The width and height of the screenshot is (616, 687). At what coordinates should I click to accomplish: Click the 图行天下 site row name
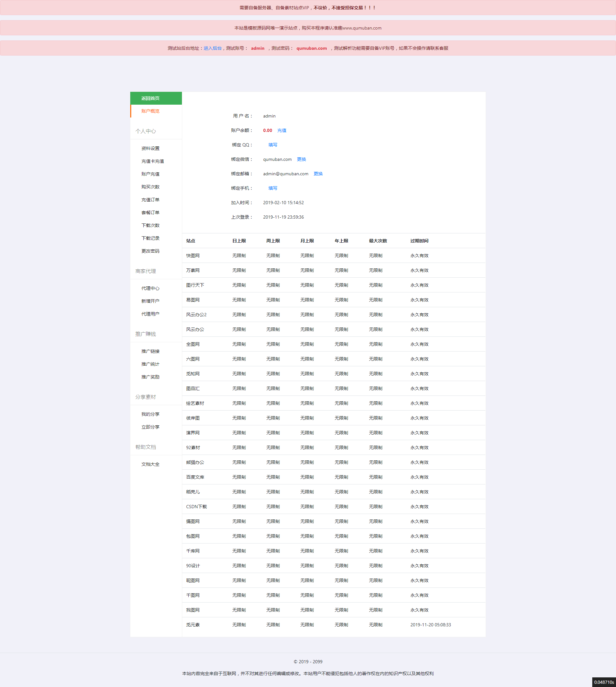(195, 285)
